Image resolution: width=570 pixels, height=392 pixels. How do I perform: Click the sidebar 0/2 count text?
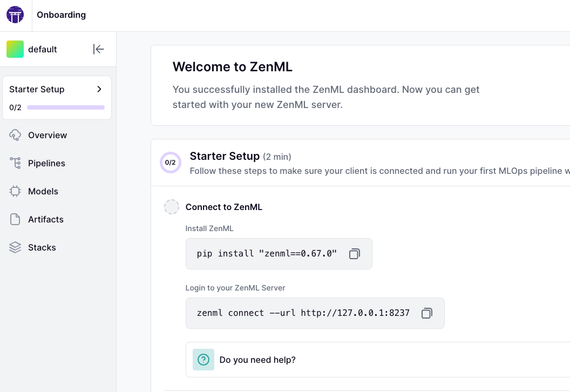[x=15, y=107]
